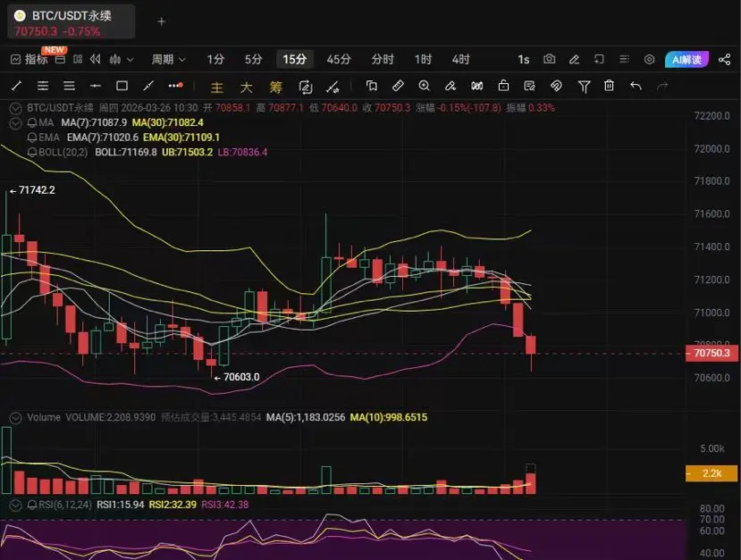Viewport: 741px width, 560px height.
Task: Switch to the 45分 timeframe
Action: pyautogui.click(x=339, y=60)
